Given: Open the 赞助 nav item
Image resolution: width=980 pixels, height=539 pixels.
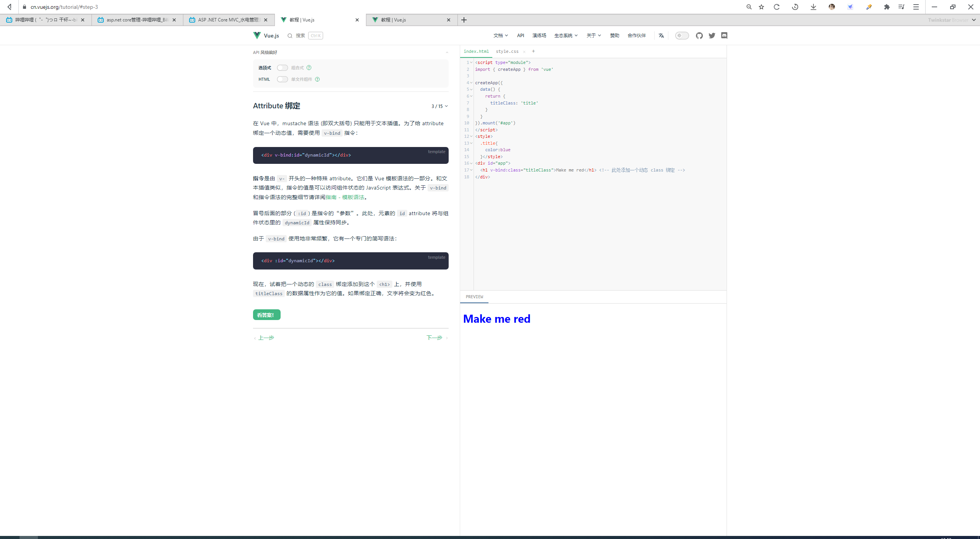Looking at the screenshot, I should tap(614, 36).
